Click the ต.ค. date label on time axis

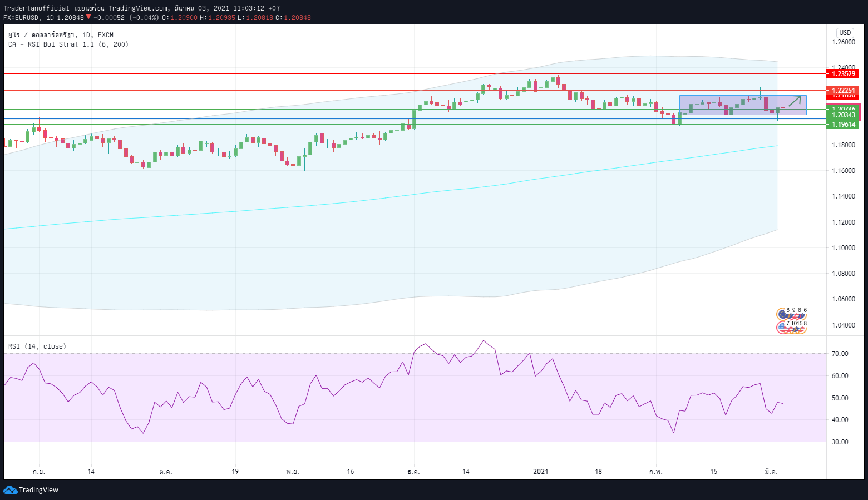[x=166, y=472]
